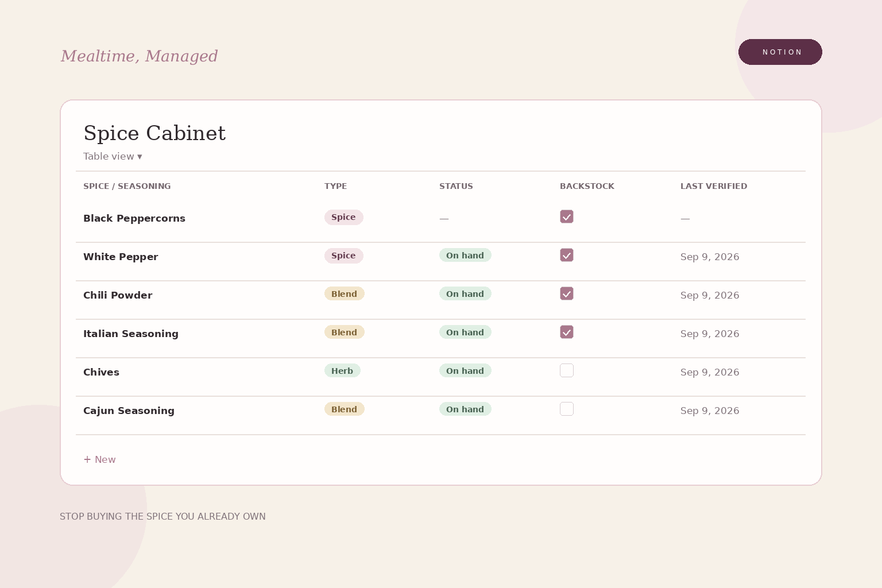This screenshot has width=882, height=588.
Task: Uncheck Backstock for Black Peppercorns
Action: point(567,216)
